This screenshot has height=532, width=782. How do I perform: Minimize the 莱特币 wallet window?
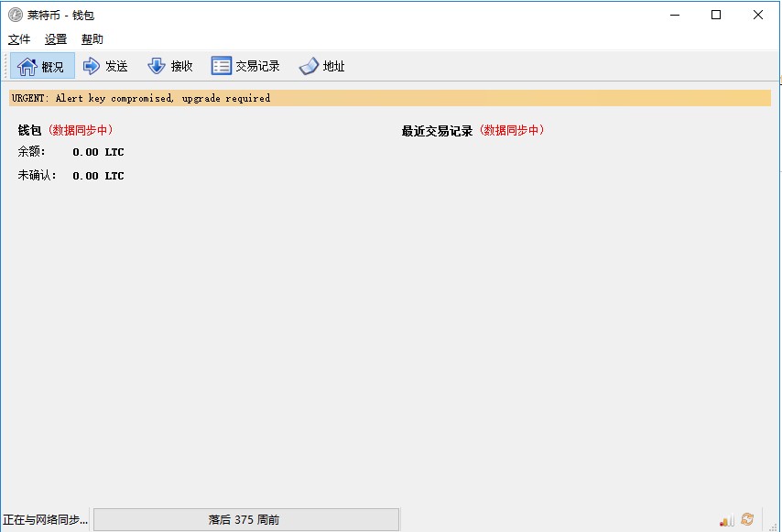coord(675,15)
